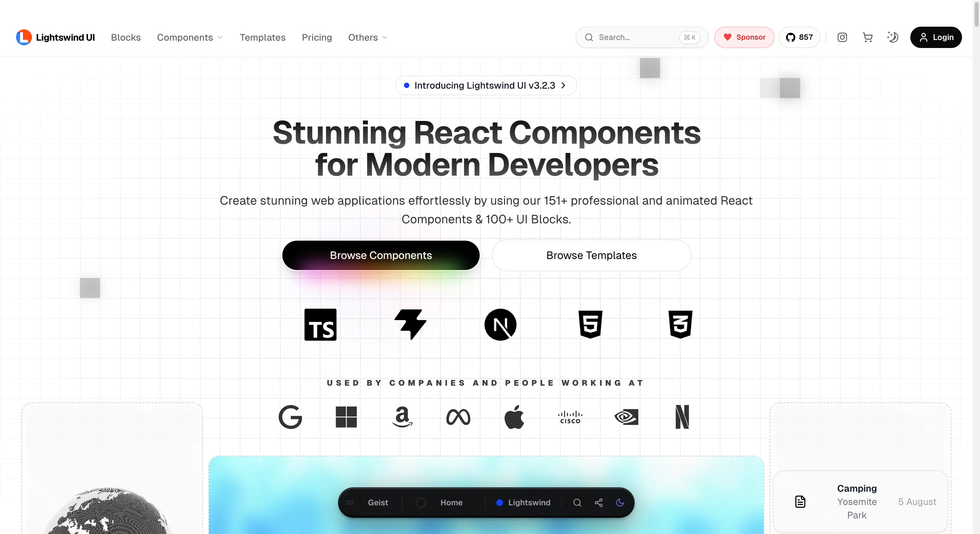The height and width of the screenshot is (534, 980).
Task: Click the blue dot beside Lightswind
Action: 500,502
